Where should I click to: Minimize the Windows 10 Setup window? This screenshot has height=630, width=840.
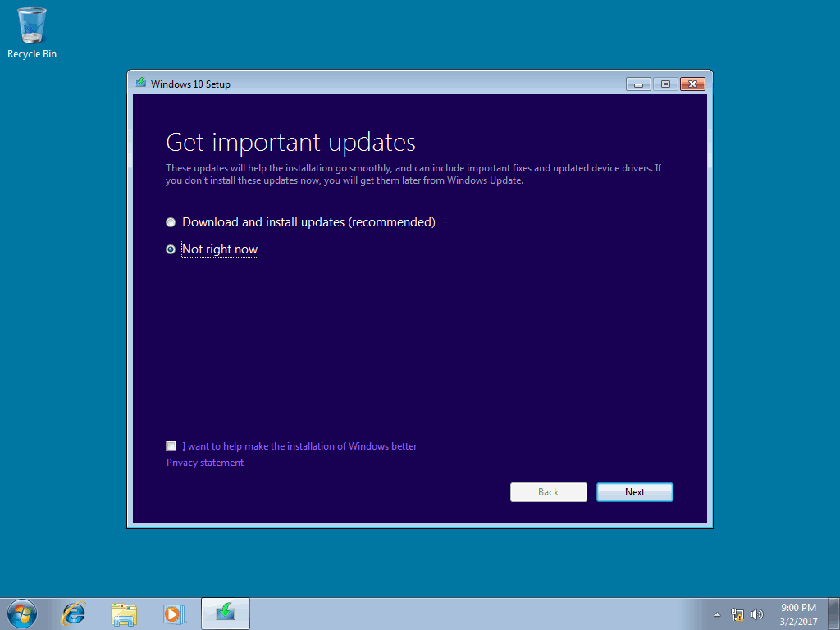(638, 84)
